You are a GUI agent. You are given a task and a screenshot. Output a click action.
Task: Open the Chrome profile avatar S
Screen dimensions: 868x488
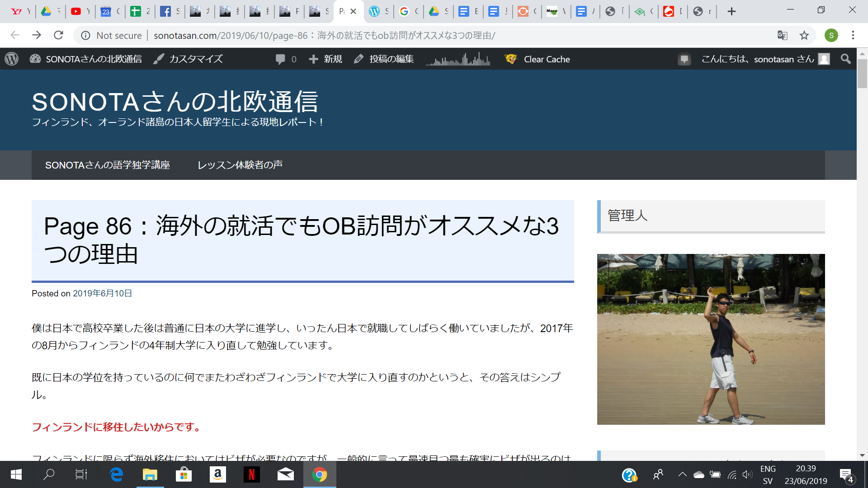831,35
